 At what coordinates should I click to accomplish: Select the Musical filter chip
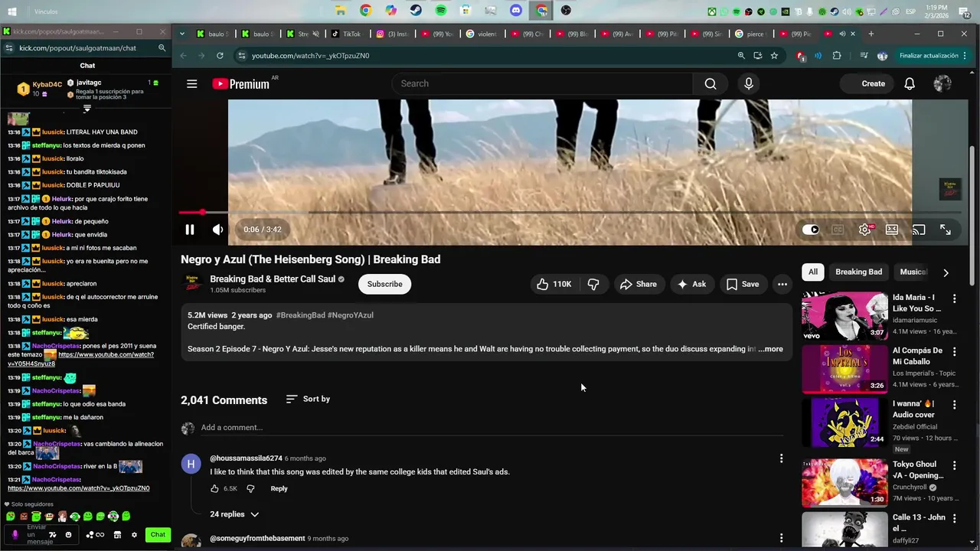click(x=913, y=272)
